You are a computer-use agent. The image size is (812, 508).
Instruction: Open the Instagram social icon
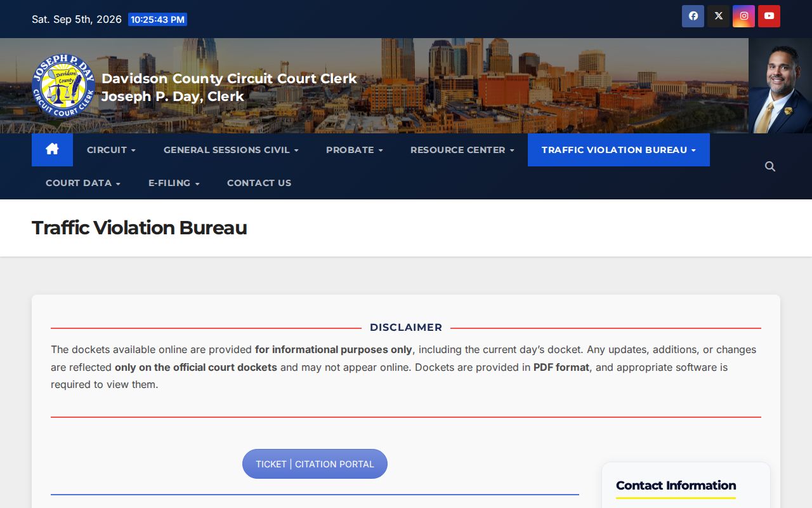pos(743,16)
